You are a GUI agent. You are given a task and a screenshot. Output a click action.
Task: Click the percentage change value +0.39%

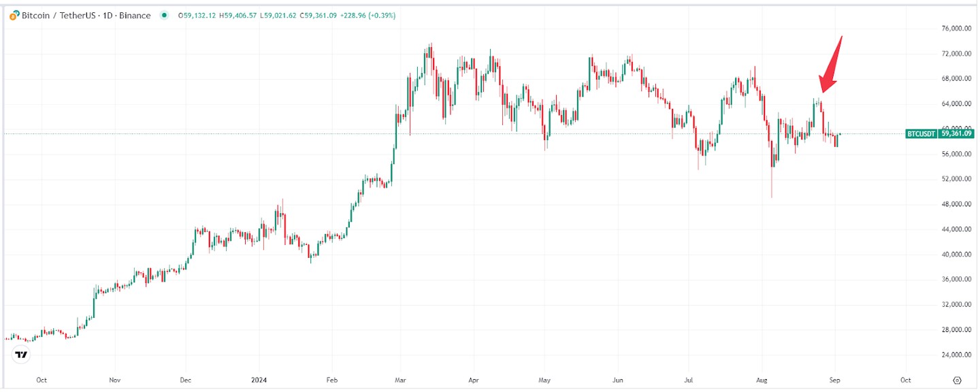(381, 15)
